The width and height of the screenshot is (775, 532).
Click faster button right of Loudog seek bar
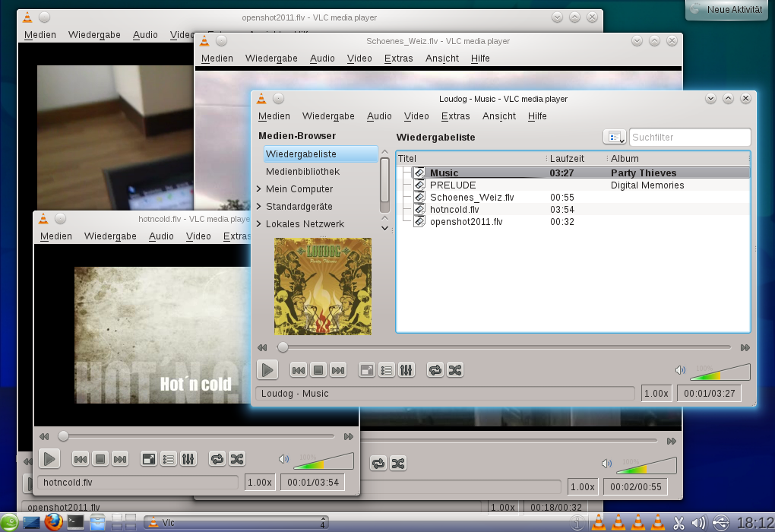point(745,347)
